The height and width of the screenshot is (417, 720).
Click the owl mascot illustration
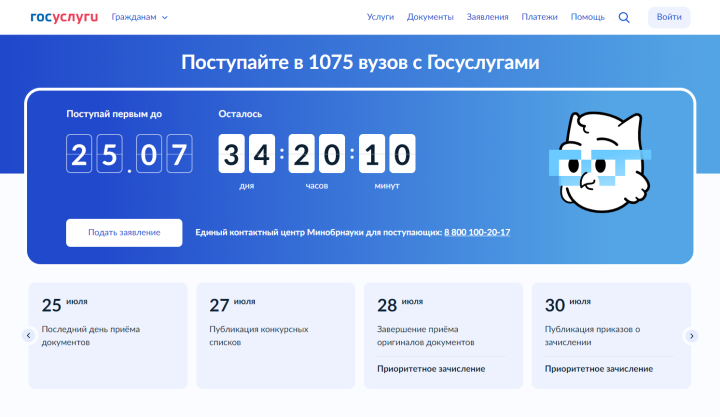click(601, 162)
